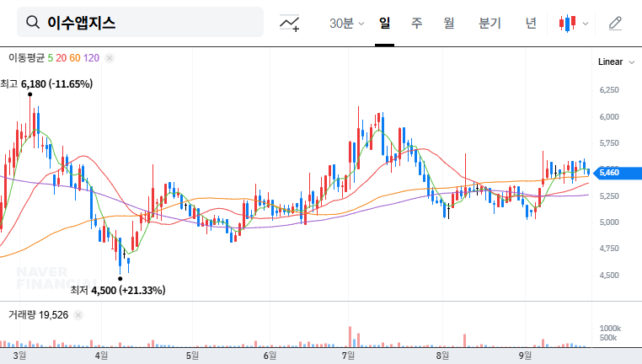642x364 pixels.
Task: Click the tallest volume bar in July
Action: tap(350, 337)
